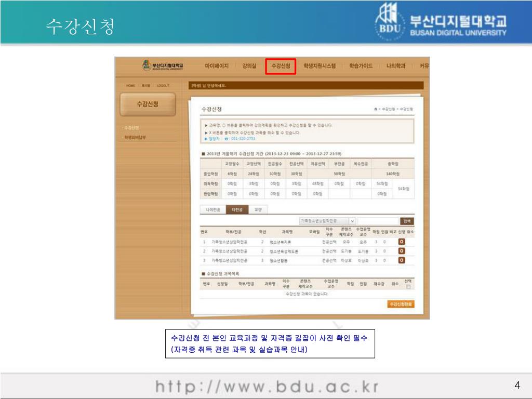Click the orange 수강신청완료 button
This screenshot has width=532, height=399.
pos(401,304)
